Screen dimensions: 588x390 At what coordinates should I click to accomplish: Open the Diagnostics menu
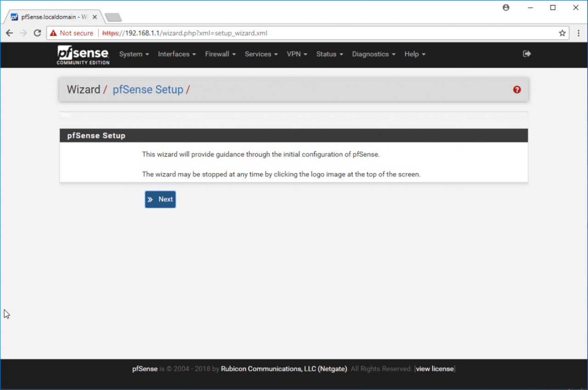(x=373, y=54)
